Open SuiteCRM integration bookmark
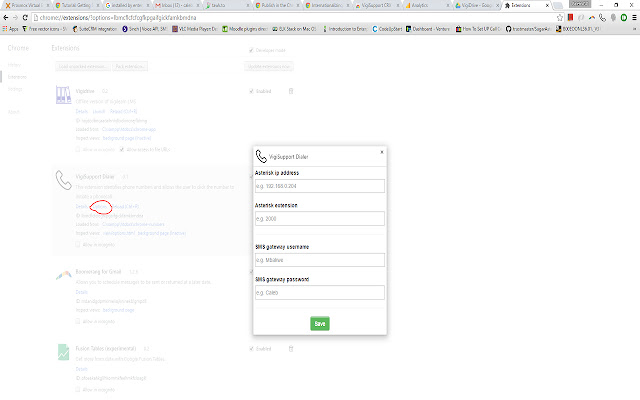This screenshot has width=640, height=400. pos(94,29)
